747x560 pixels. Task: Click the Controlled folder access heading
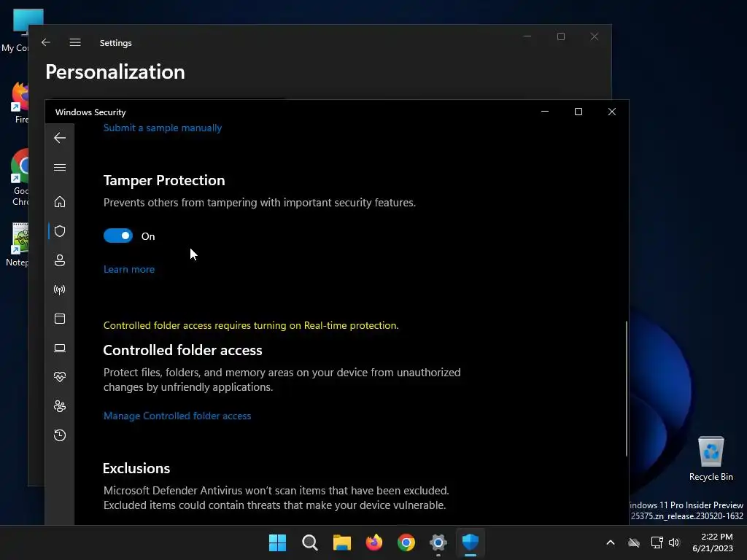(182, 350)
